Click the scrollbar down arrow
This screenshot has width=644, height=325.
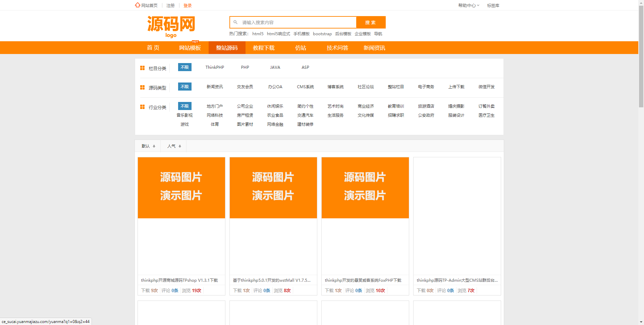[641, 322]
